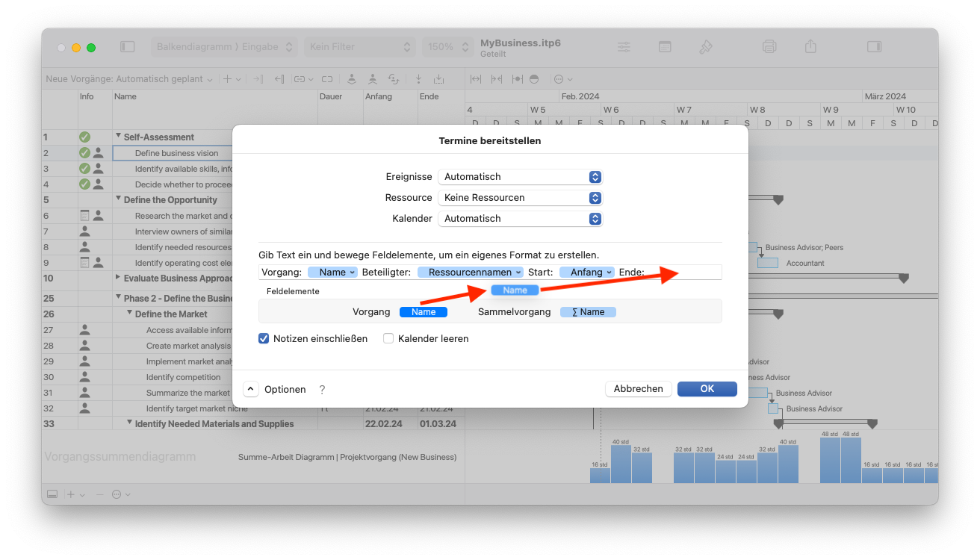Select the paintbrush styles icon

706,46
